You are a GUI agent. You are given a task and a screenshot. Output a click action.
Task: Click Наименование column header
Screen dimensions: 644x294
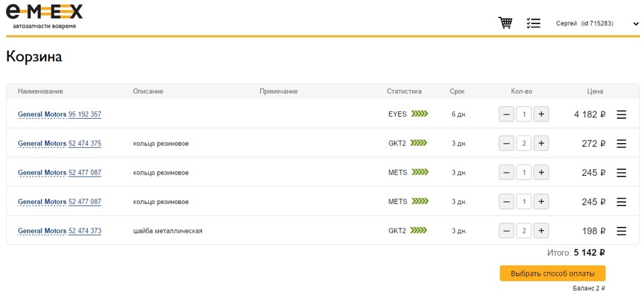pyautogui.click(x=40, y=91)
